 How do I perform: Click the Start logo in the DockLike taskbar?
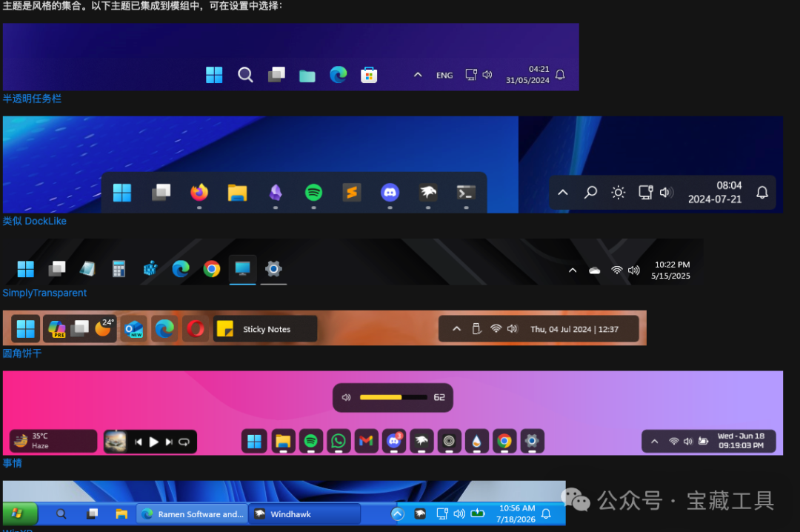click(x=122, y=193)
